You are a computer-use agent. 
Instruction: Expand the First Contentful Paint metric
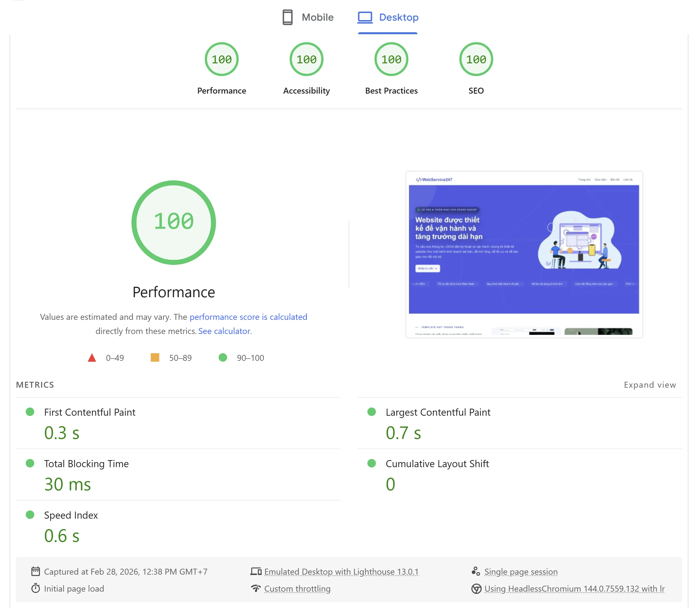[x=90, y=412]
